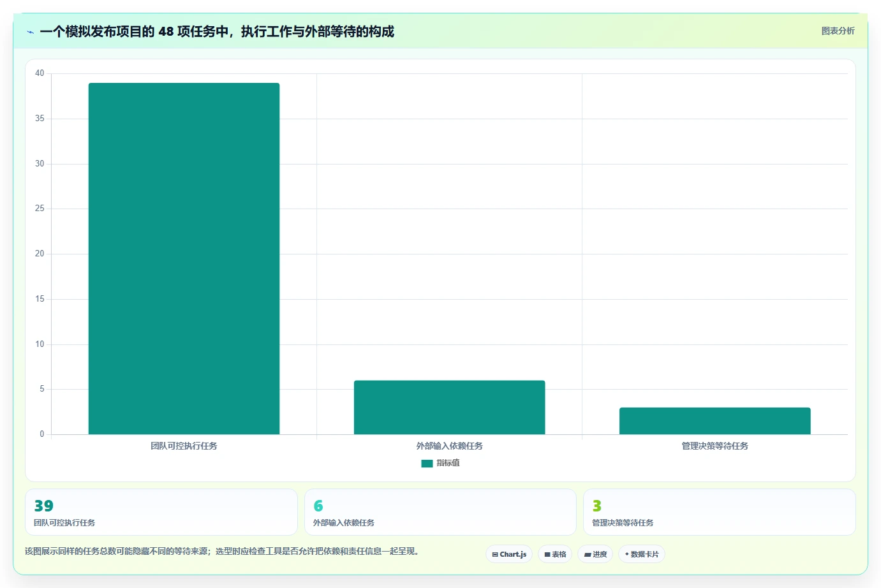Click the x-axis label 外部输入依赖任务

pyautogui.click(x=449, y=446)
